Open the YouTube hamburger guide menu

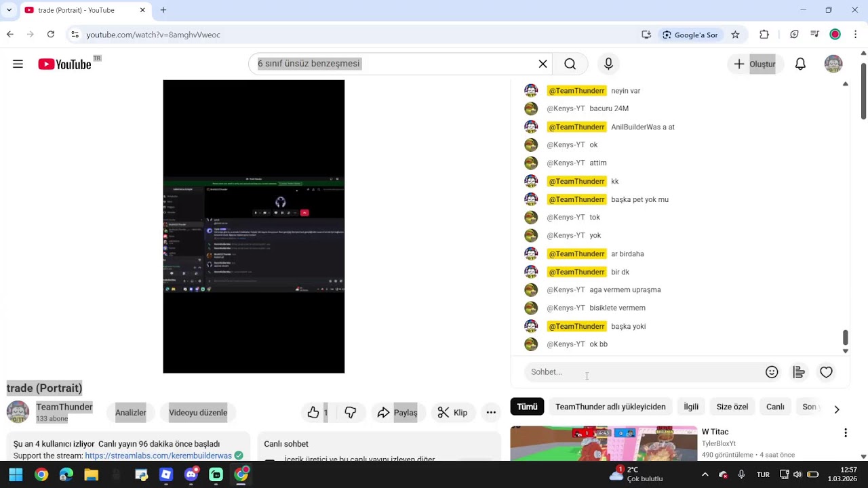(18, 64)
